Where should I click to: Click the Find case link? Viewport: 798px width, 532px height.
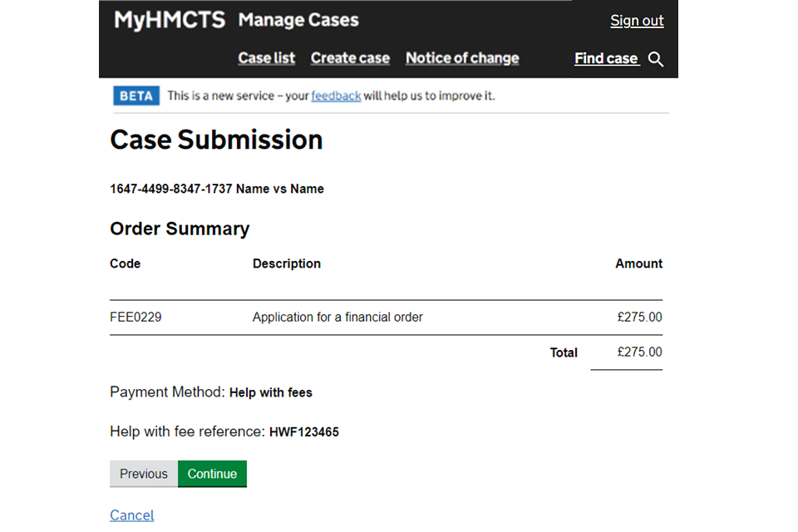click(x=606, y=58)
